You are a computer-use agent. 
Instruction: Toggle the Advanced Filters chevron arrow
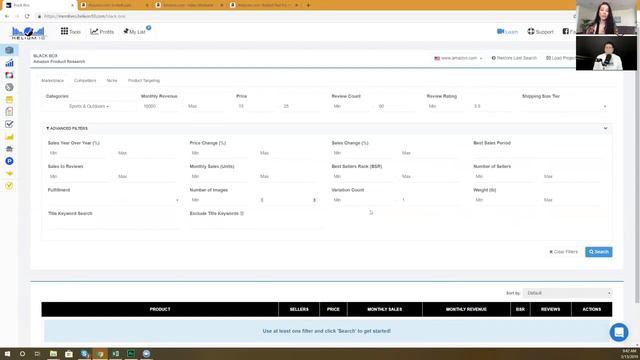(605, 128)
